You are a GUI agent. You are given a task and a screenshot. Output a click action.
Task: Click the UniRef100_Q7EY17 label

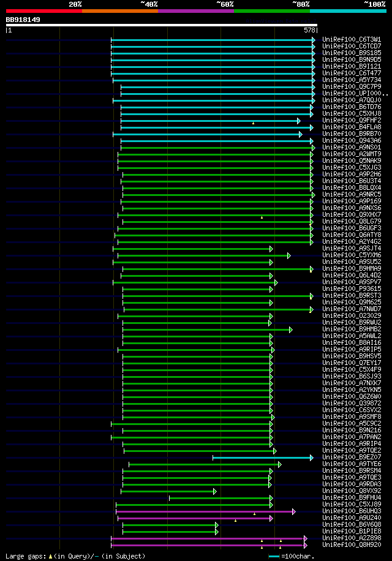point(352,363)
